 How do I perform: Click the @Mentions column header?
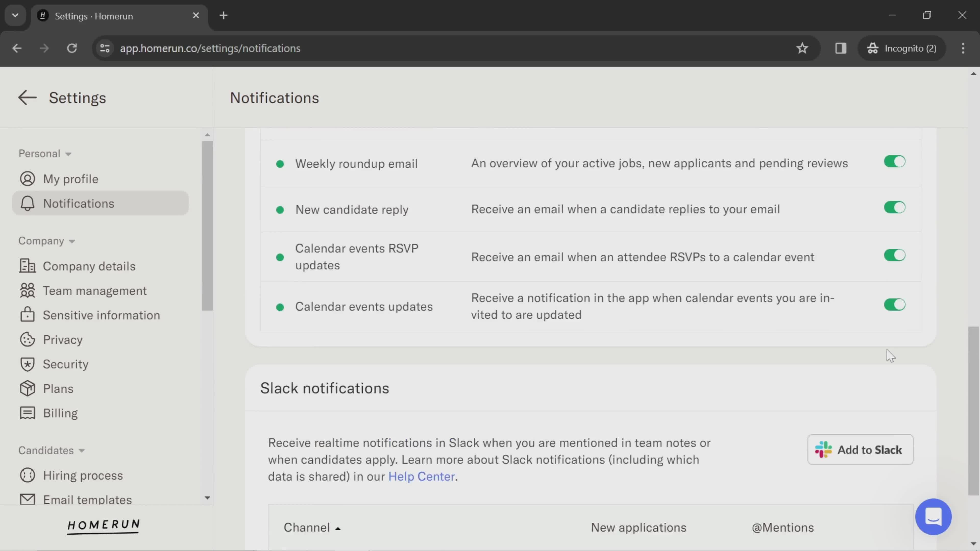(782, 528)
